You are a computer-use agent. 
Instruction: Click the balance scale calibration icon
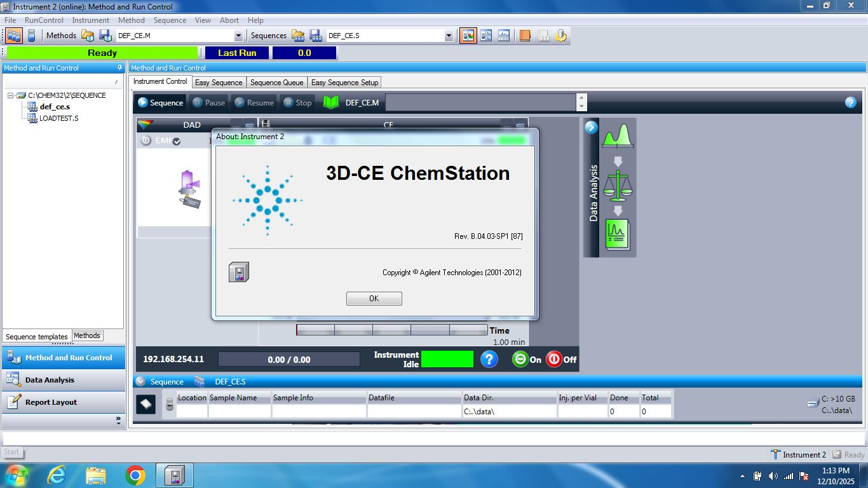(x=617, y=185)
